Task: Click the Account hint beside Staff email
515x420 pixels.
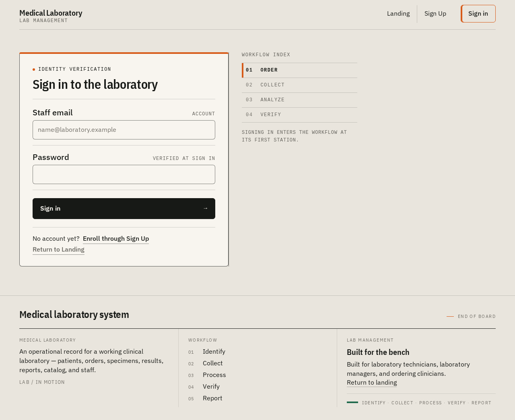Action: tap(204, 114)
